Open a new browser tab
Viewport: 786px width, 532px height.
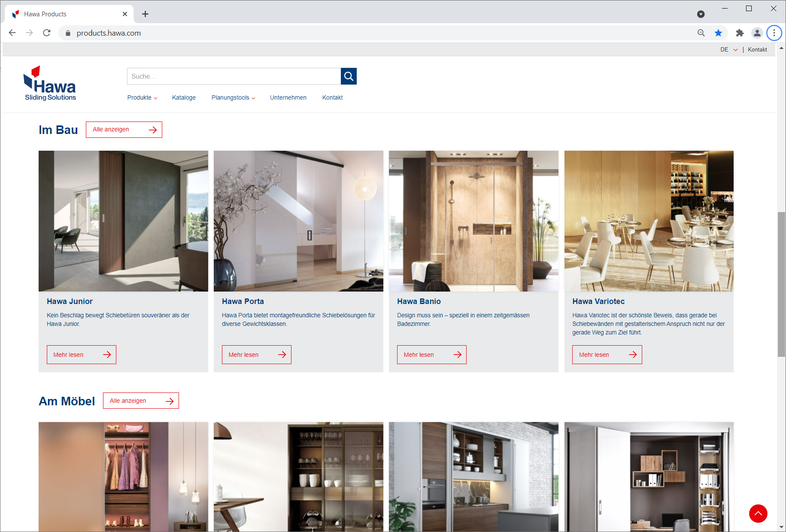(x=146, y=14)
